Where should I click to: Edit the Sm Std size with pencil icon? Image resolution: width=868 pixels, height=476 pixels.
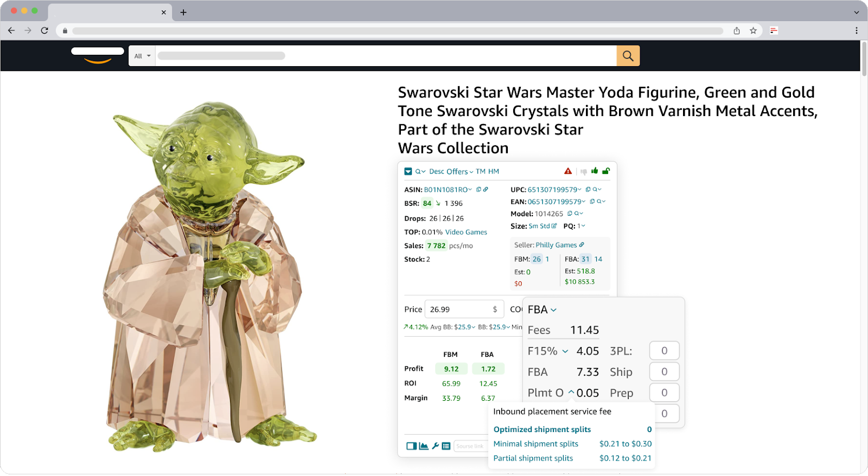click(x=554, y=226)
